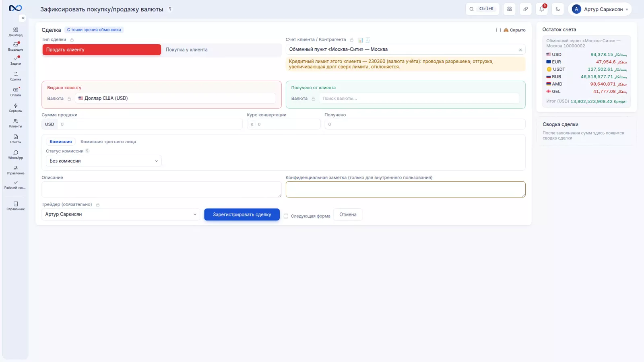Viewport: 644px width, 362px height.
Task: Open the WhatsApp sidebar icon
Action: coord(16,154)
